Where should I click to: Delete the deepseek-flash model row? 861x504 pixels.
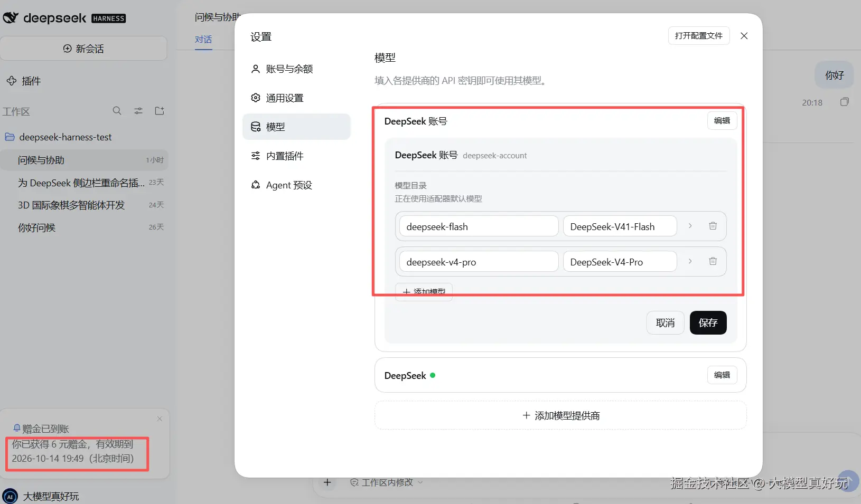click(713, 226)
